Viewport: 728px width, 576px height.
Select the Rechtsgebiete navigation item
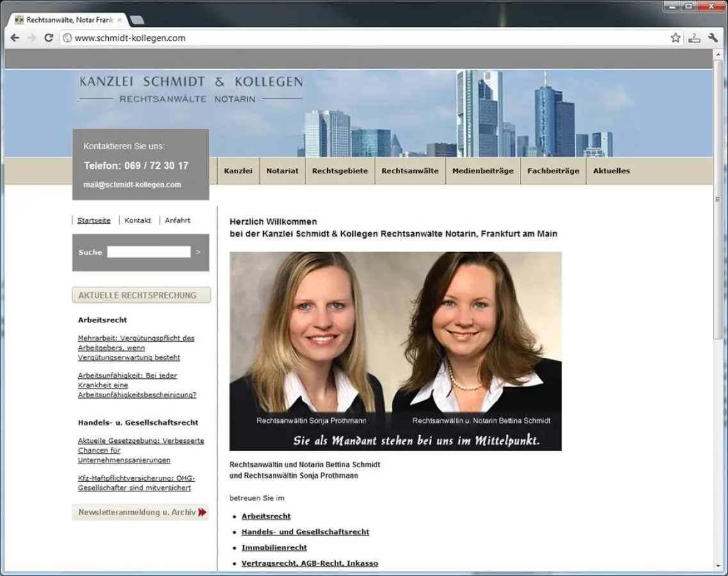[339, 171]
